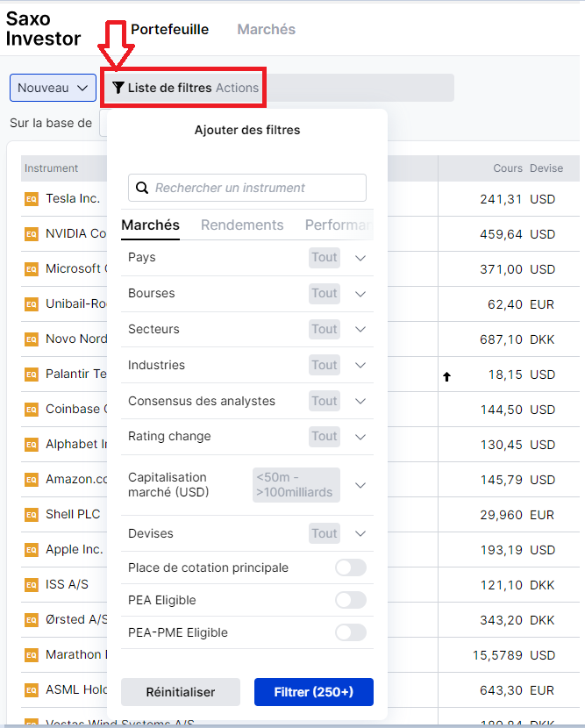585x728 pixels.
Task: Click the black up arrow on Palantir row
Action: pyautogui.click(x=446, y=376)
